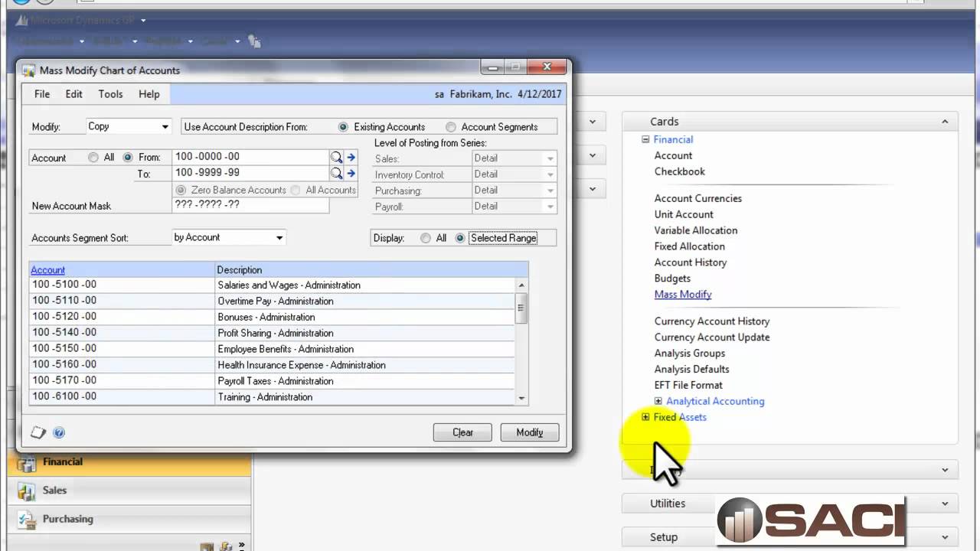Open the Accounts Segment Sort dropdown
The width and height of the screenshot is (980, 551).
279,238
